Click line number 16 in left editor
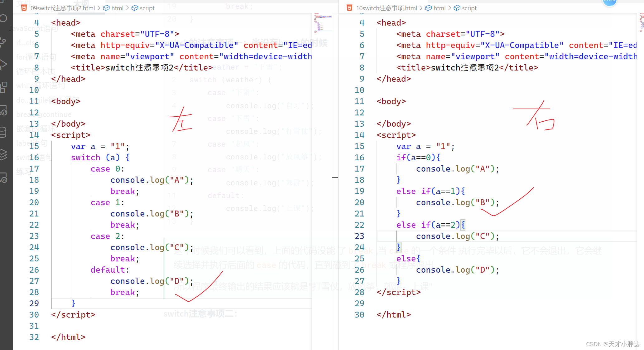 point(34,158)
